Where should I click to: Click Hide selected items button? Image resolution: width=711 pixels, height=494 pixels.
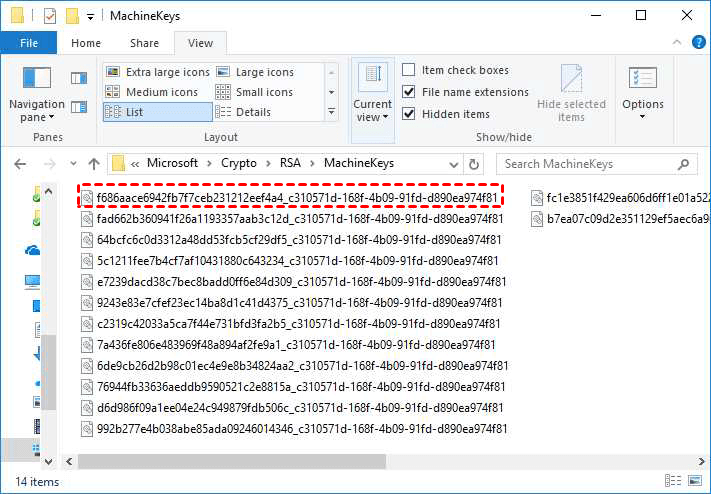click(x=571, y=94)
